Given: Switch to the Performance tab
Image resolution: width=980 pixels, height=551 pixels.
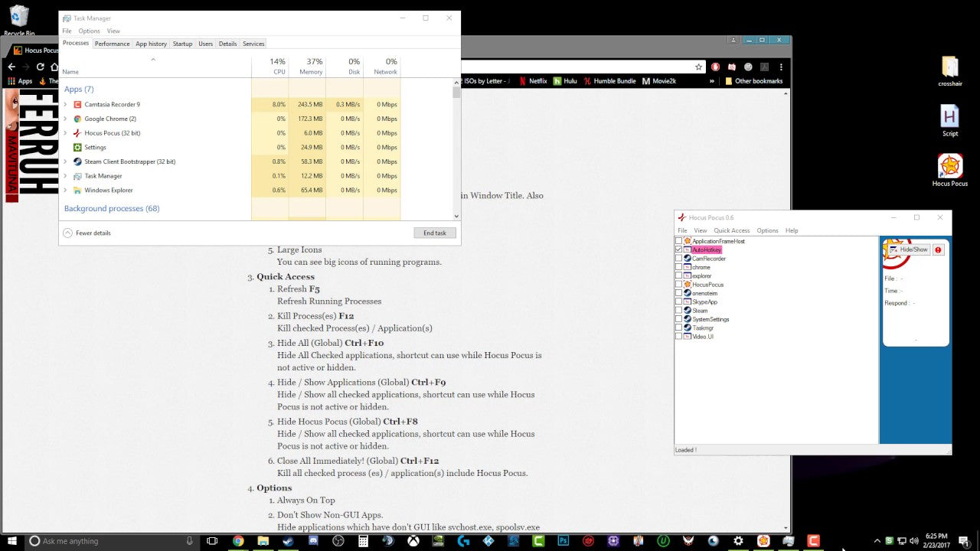Looking at the screenshot, I should (x=112, y=44).
